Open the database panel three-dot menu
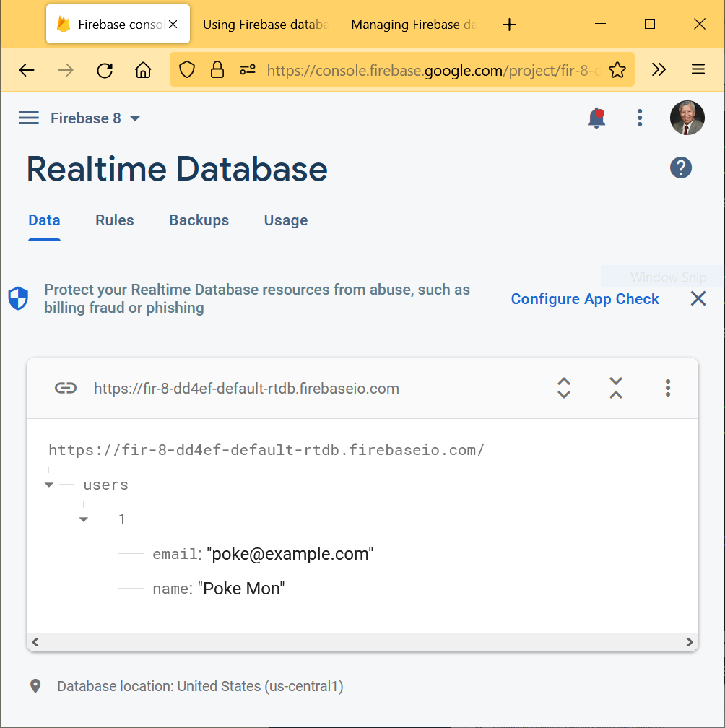725x728 pixels. (x=668, y=388)
